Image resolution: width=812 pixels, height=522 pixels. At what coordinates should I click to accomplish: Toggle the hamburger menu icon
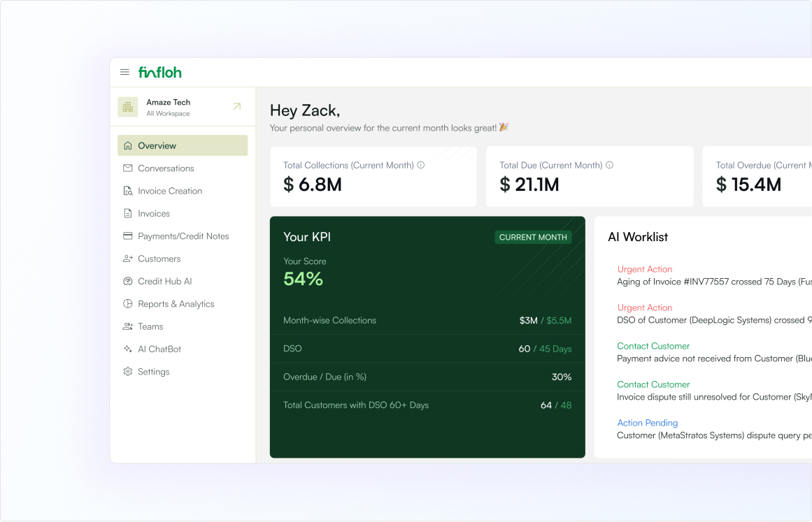[124, 72]
